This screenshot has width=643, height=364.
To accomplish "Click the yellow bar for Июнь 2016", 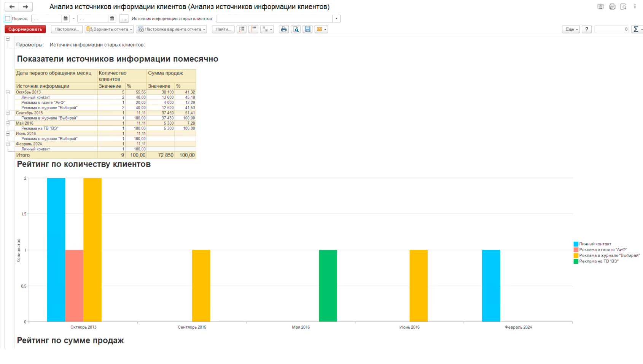I will click(419, 286).
